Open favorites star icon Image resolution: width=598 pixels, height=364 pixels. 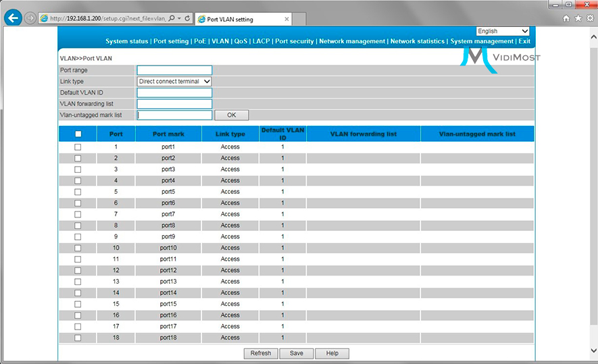578,19
